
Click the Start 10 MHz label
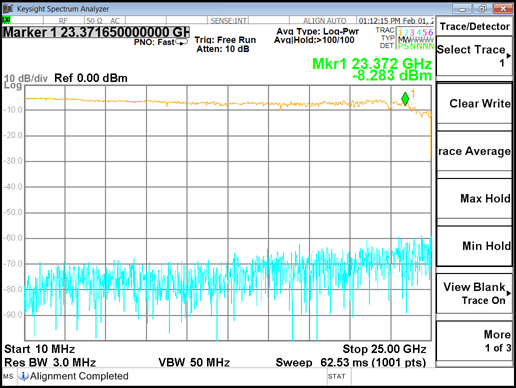(x=39, y=349)
